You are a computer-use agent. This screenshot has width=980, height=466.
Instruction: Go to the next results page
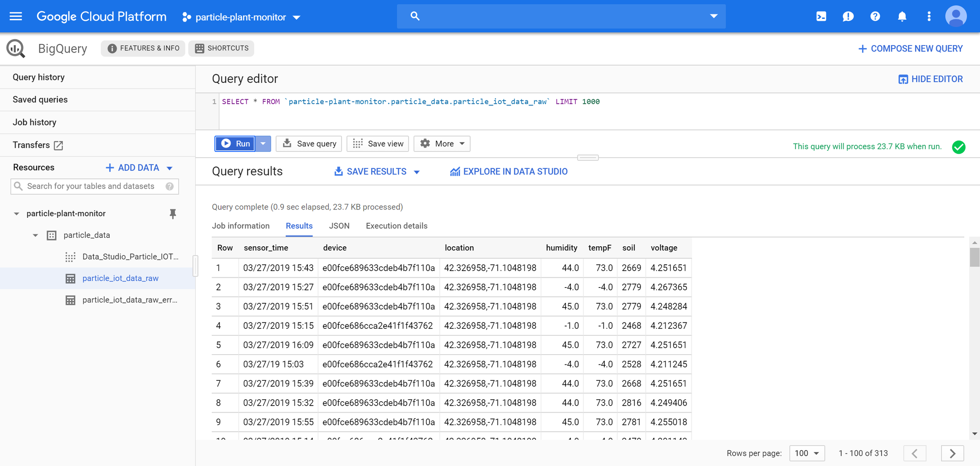[x=952, y=453]
